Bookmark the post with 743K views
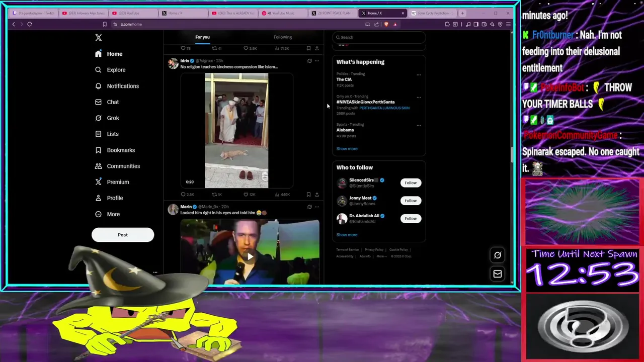Viewport: 644px width, 362px height. pos(308,48)
